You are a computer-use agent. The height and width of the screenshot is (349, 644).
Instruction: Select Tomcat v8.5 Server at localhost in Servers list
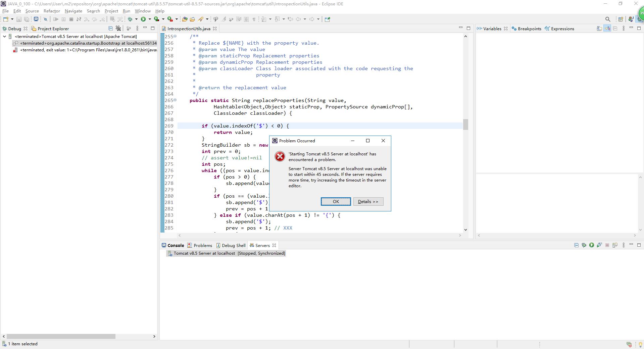[x=227, y=253]
